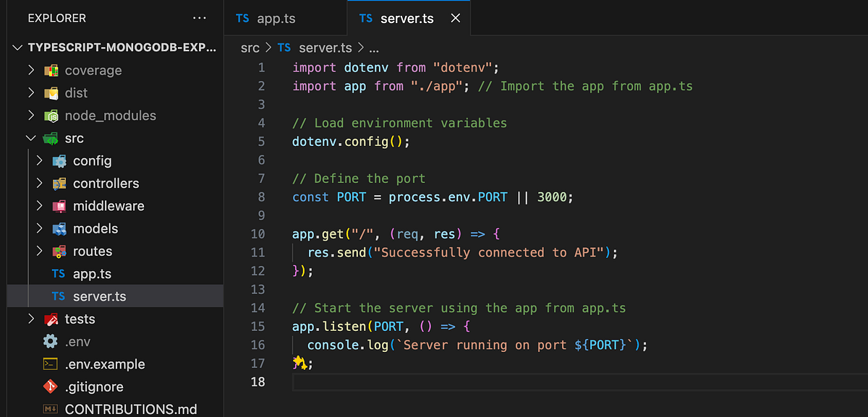Click the src breadcrumb link
868x417 pixels.
click(250, 48)
